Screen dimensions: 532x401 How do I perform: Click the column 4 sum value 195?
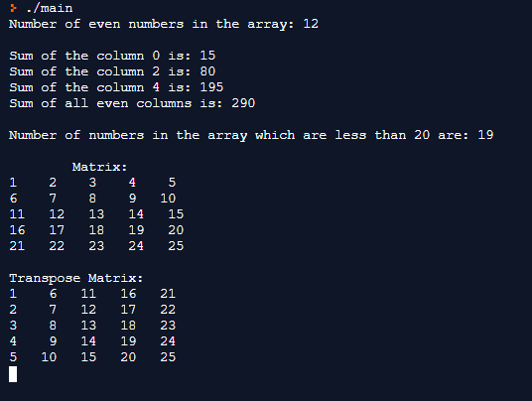tap(211, 87)
